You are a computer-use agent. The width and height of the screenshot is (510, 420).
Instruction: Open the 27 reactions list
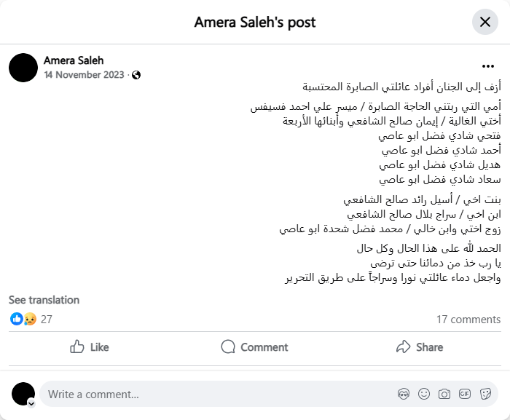(47, 319)
